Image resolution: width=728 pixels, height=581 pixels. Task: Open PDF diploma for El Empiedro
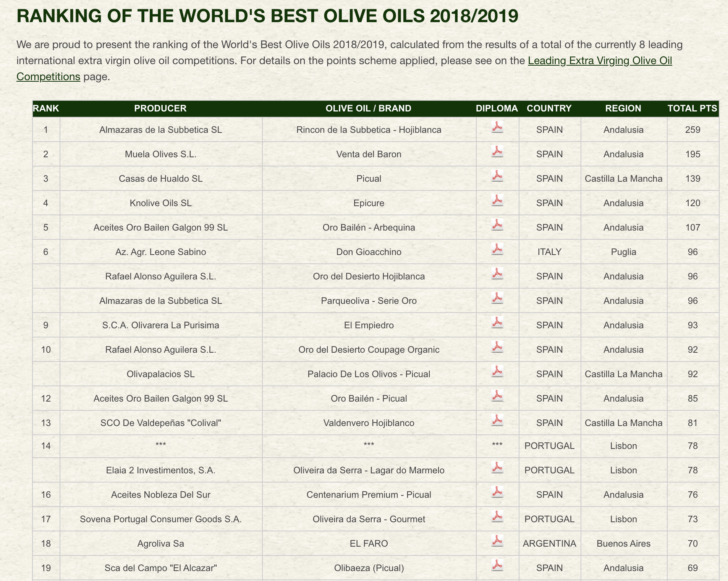497,322
